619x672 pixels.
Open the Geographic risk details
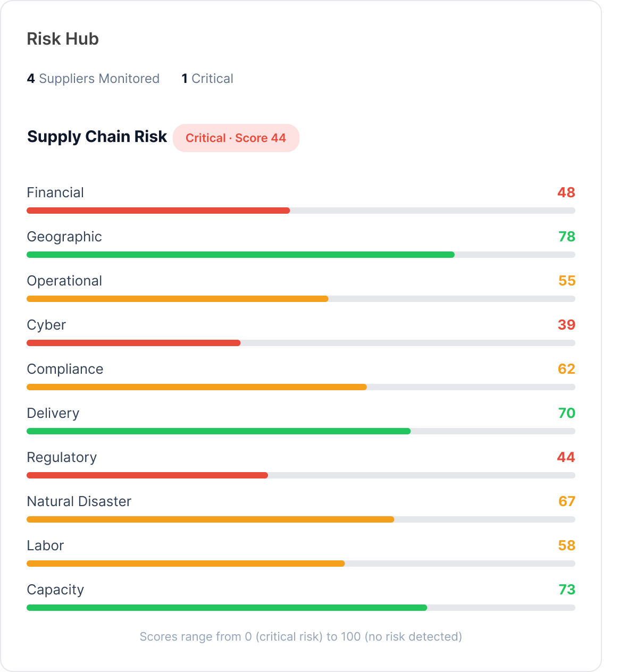point(64,237)
